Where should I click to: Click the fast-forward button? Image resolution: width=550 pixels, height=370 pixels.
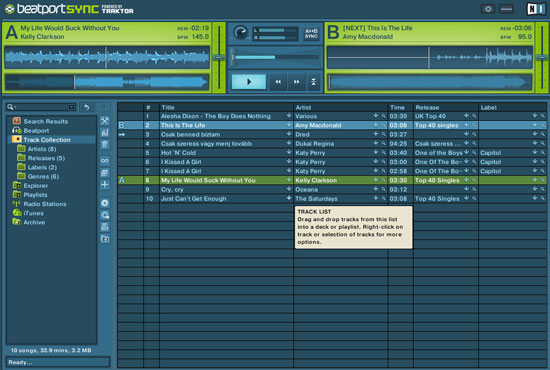tap(297, 82)
